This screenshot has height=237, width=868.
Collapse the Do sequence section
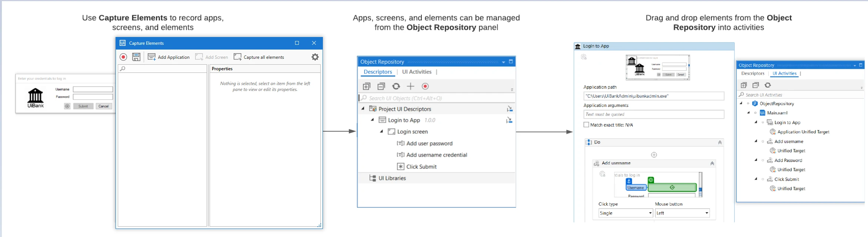tap(720, 142)
